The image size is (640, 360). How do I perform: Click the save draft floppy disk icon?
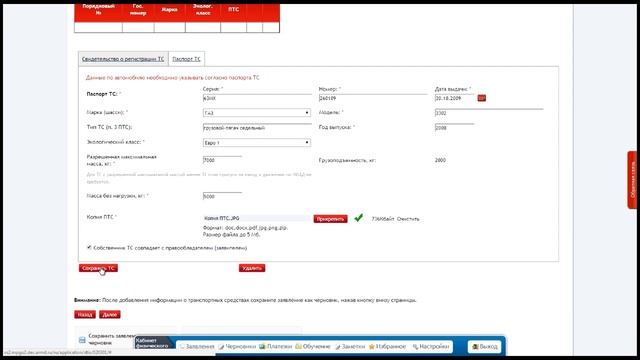tap(82, 340)
